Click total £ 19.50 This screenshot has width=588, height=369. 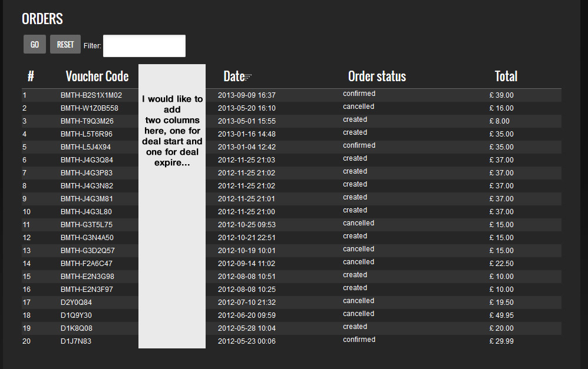(x=501, y=302)
